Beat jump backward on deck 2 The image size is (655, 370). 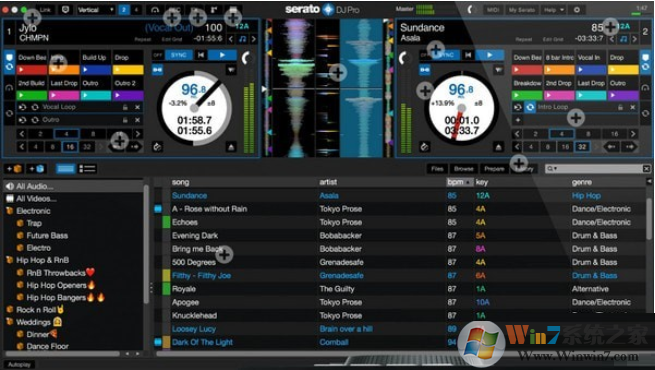click(612, 147)
